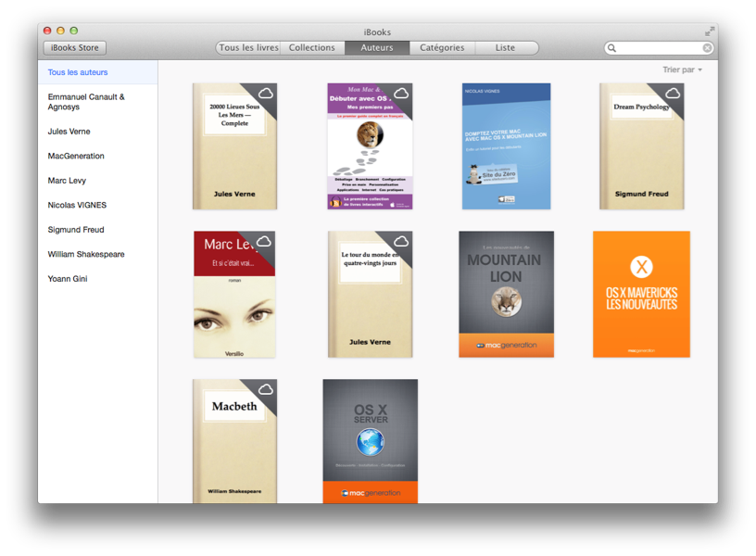
Task: Select author Yoann Gini in sidebar
Action: point(98,279)
